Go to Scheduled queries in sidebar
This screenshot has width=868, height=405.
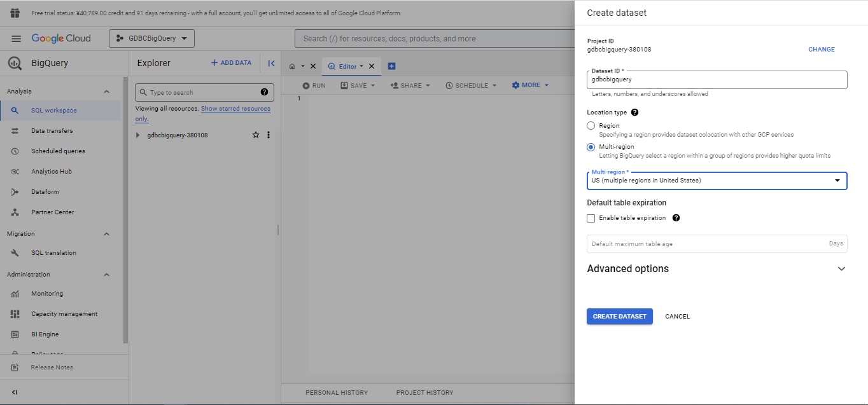58,151
